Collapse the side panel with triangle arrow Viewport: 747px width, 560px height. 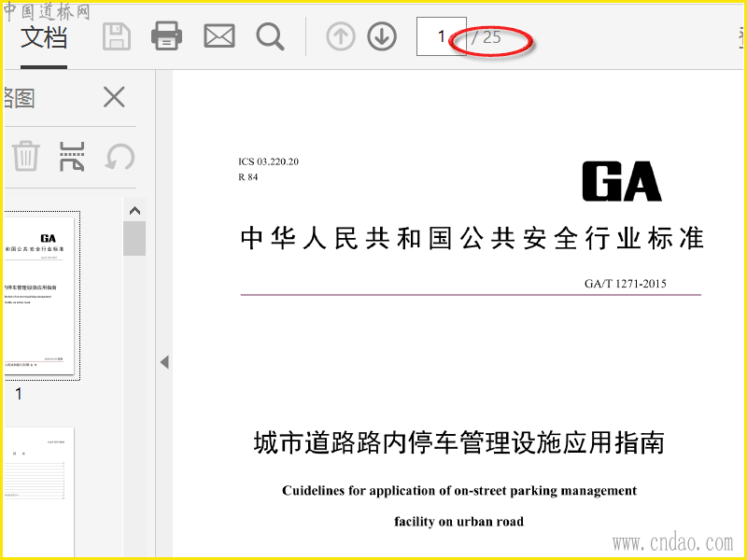(x=164, y=362)
